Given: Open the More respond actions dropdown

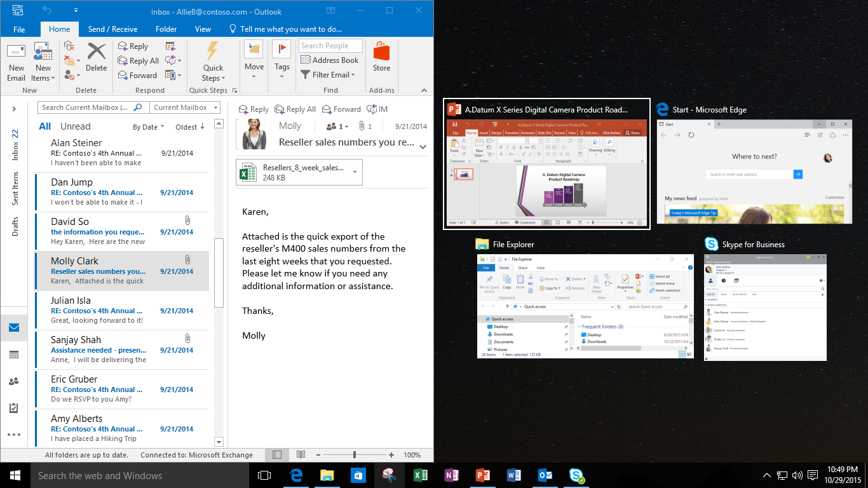Looking at the screenshot, I should [173, 76].
